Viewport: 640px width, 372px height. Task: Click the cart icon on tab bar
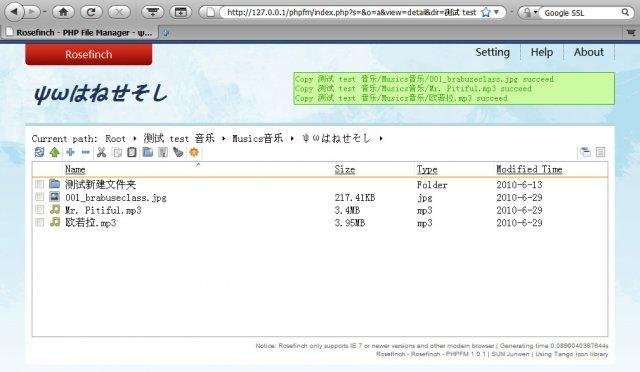pos(631,32)
